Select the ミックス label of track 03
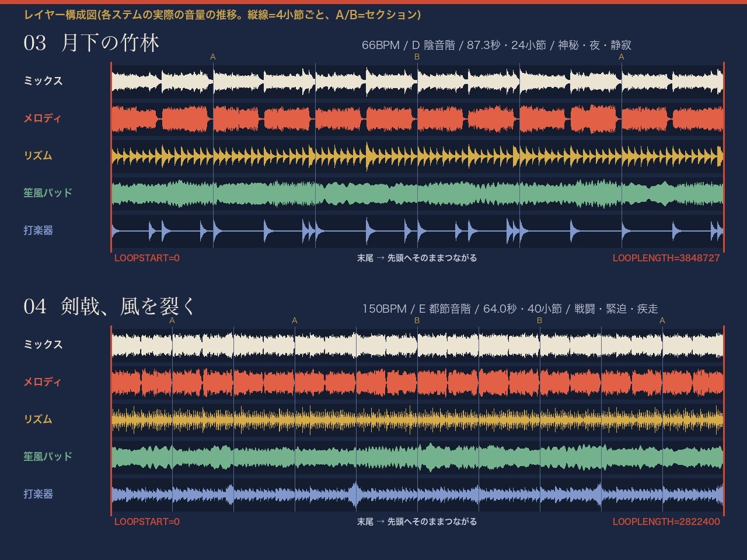 pyautogui.click(x=43, y=81)
